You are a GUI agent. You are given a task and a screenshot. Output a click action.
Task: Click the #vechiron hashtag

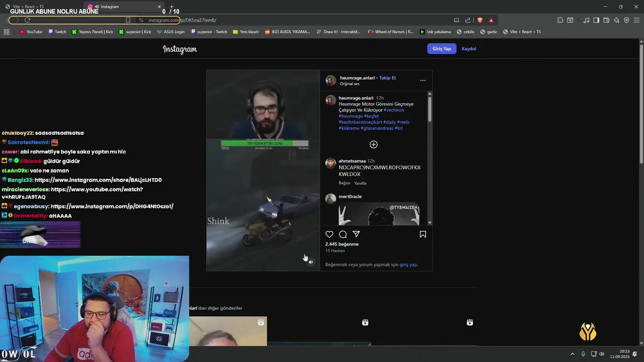coord(393,110)
